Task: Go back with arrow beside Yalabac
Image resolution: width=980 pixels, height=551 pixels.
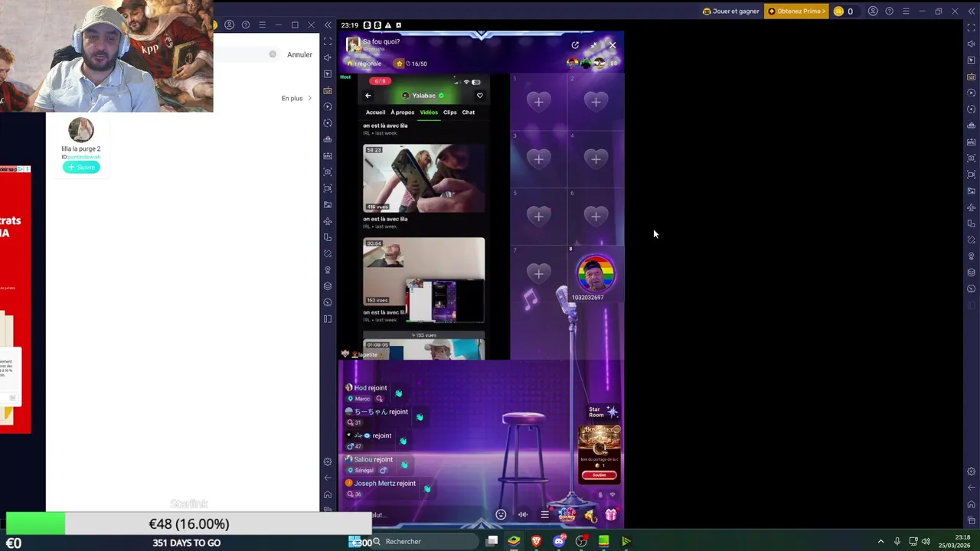Action: pyautogui.click(x=368, y=96)
